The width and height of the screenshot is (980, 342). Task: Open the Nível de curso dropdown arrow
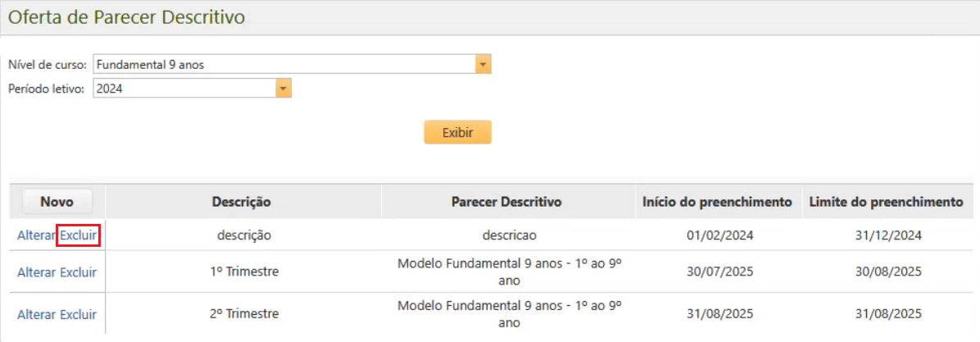tap(483, 65)
